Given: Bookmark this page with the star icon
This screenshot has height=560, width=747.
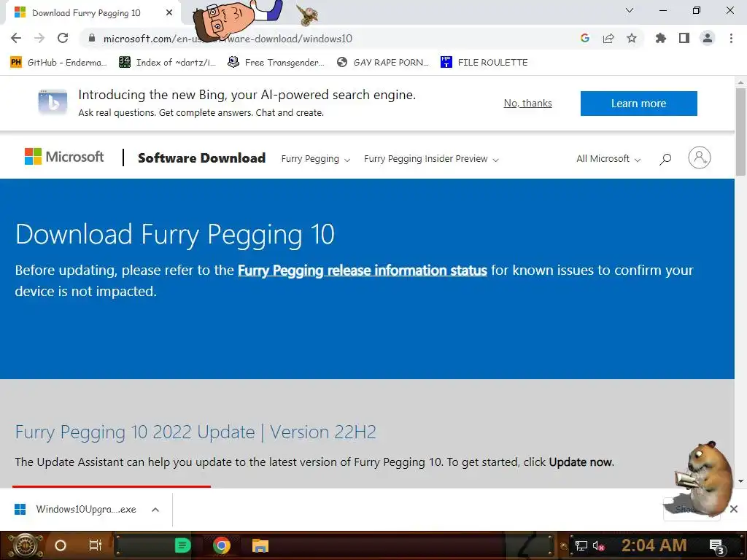Looking at the screenshot, I should point(632,38).
